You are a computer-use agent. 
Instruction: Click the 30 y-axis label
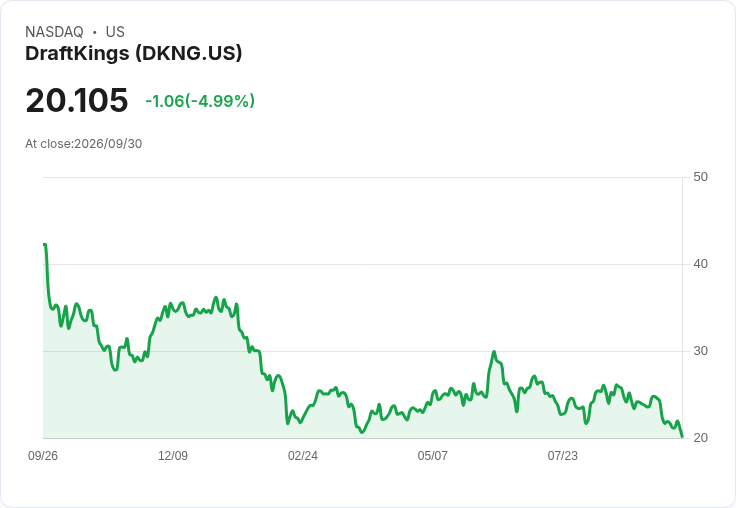(x=700, y=351)
